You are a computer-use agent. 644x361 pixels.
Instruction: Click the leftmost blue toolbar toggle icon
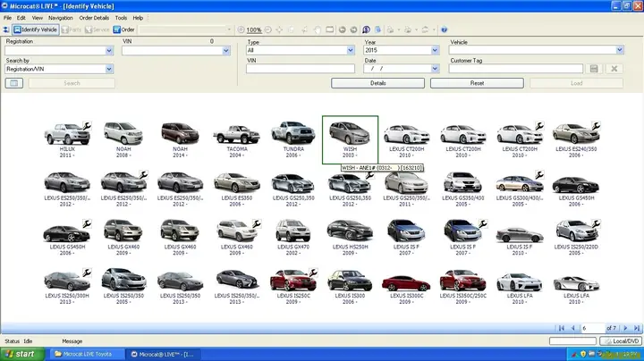coord(5,29)
